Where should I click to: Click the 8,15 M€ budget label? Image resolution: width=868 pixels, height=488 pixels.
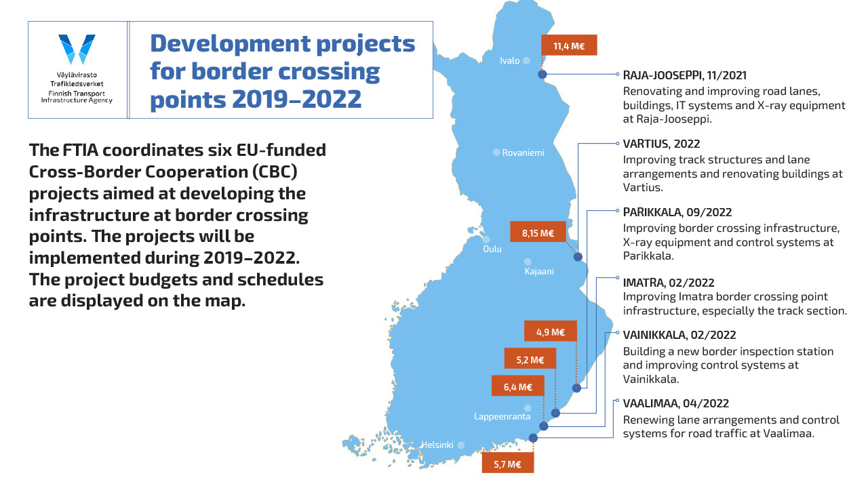coord(538,233)
